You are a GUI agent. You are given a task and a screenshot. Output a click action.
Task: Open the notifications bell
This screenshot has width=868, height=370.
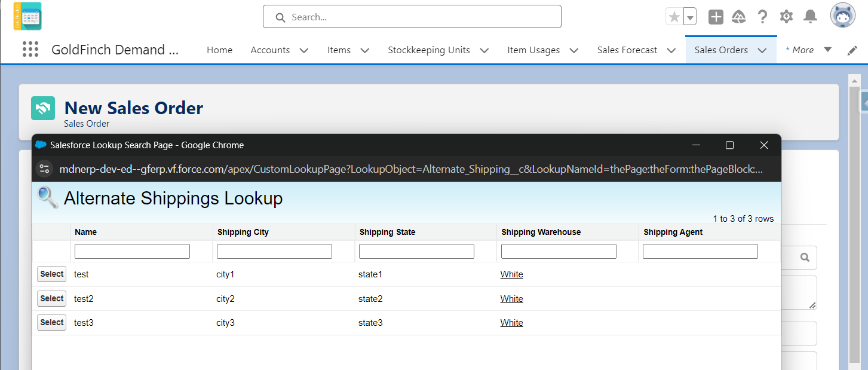810,17
